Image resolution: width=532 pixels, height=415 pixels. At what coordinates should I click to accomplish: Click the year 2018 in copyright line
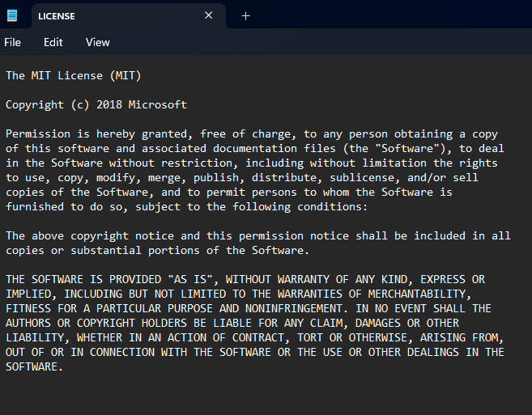[109, 104]
